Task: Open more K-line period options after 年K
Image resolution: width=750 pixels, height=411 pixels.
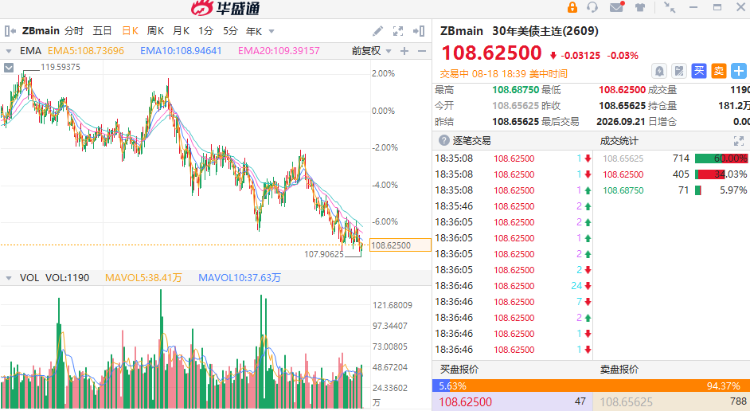Action: (272, 32)
